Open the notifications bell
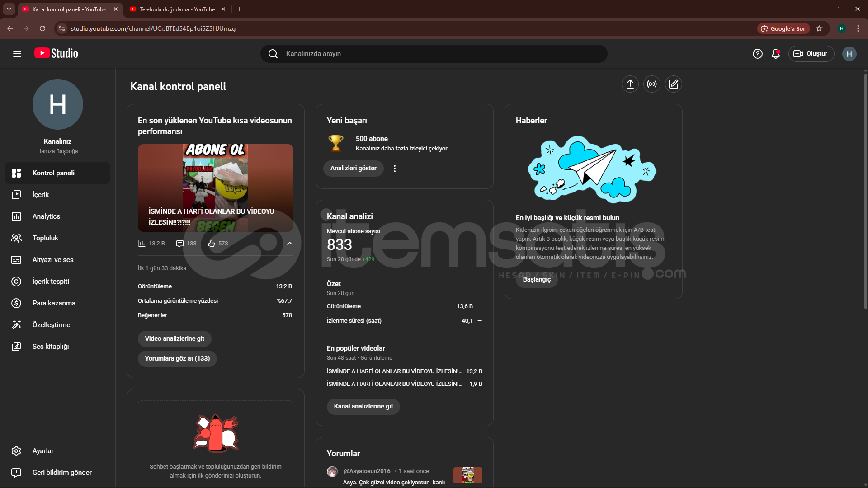Screen dimensions: 868x488 (x=776, y=54)
